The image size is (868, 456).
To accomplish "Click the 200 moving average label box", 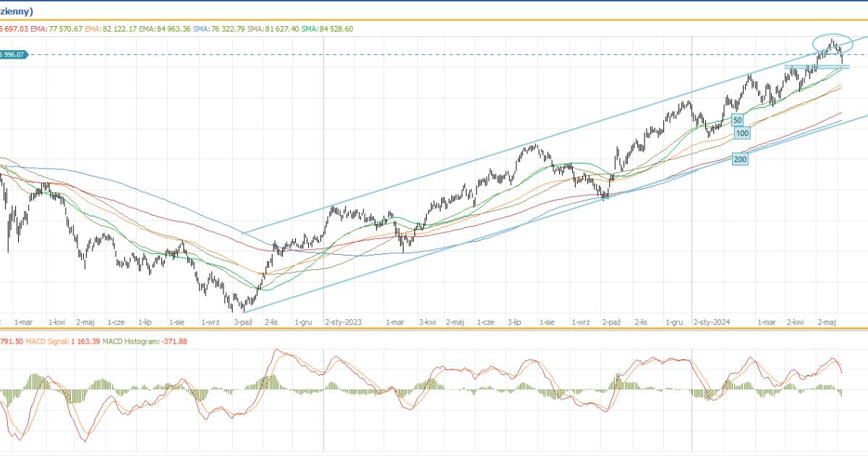I will pyautogui.click(x=740, y=159).
